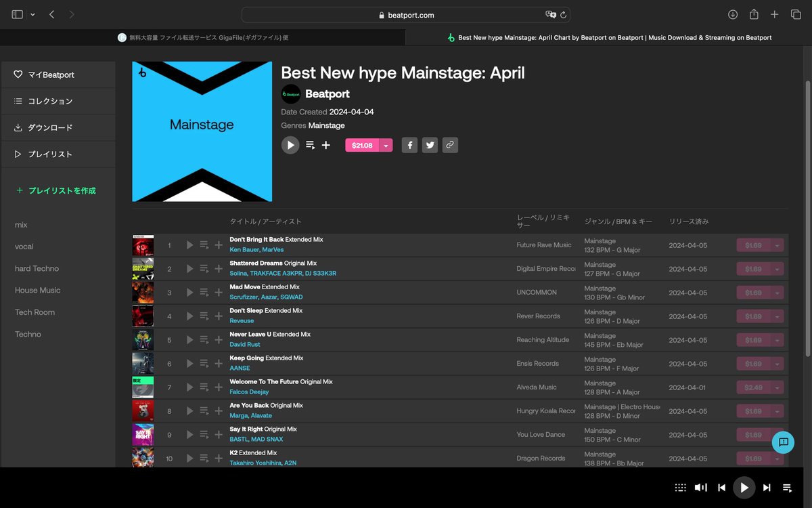Add chart to queue from the header
812x508 pixels.
(311, 145)
